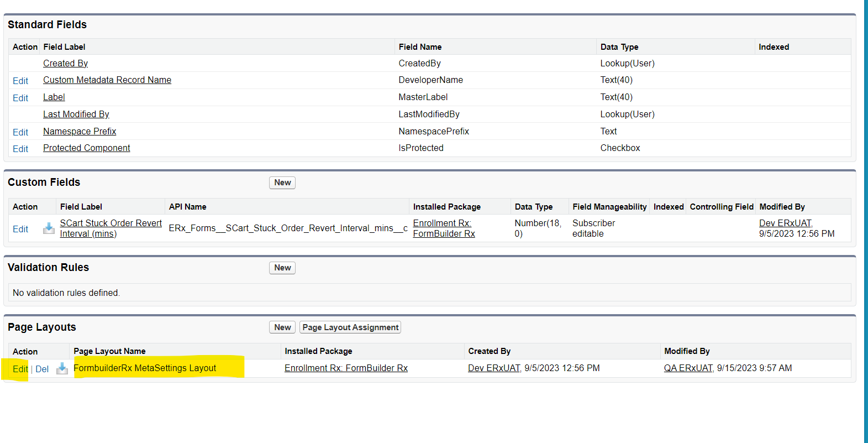Click New button in Validation Rules section
The height and width of the screenshot is (443, 868).
[x=282, y=268]
